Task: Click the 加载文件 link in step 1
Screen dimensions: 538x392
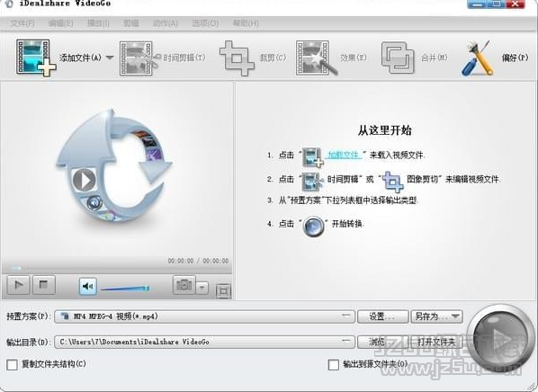Action: point(343,155)
